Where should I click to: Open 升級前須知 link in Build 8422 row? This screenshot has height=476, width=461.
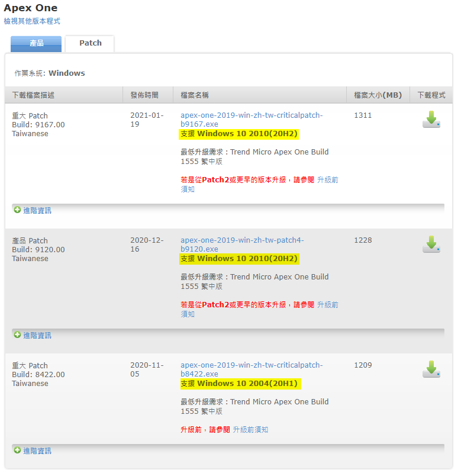pyautogui.click(x=250, y=430)
